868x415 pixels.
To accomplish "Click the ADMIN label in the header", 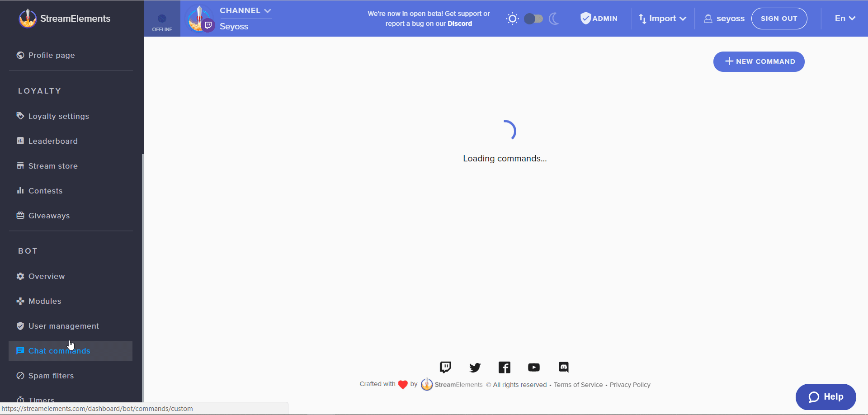I will [x=605, y=19].
